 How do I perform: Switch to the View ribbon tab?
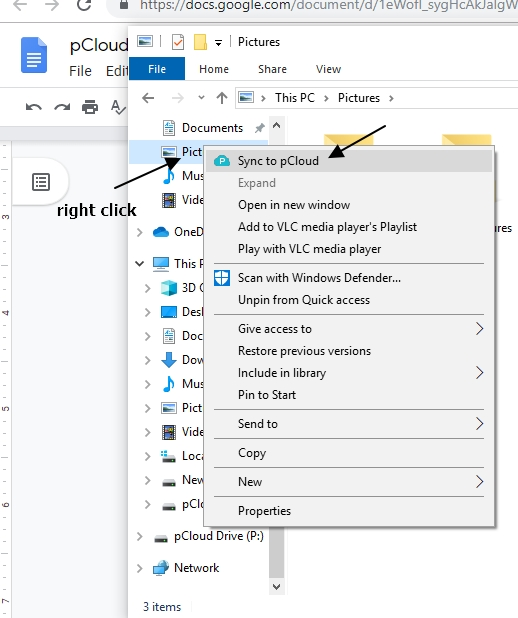pyautogui.click(x=328, y=69)
